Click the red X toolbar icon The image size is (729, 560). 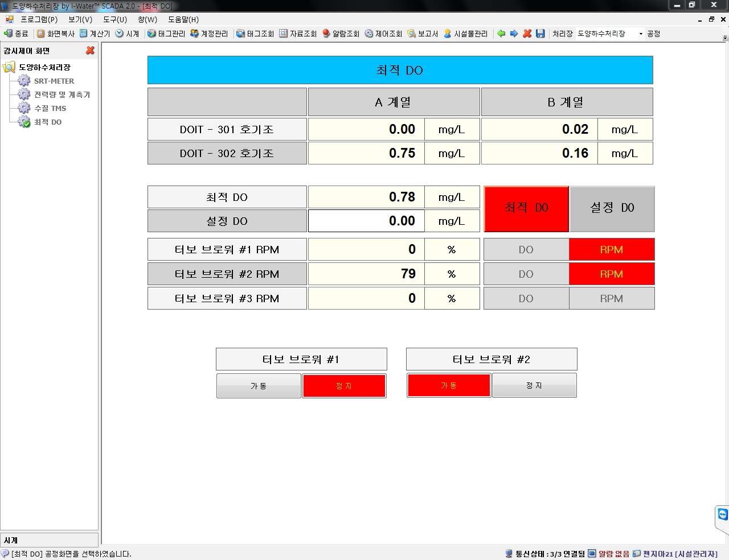pos(527,34)
